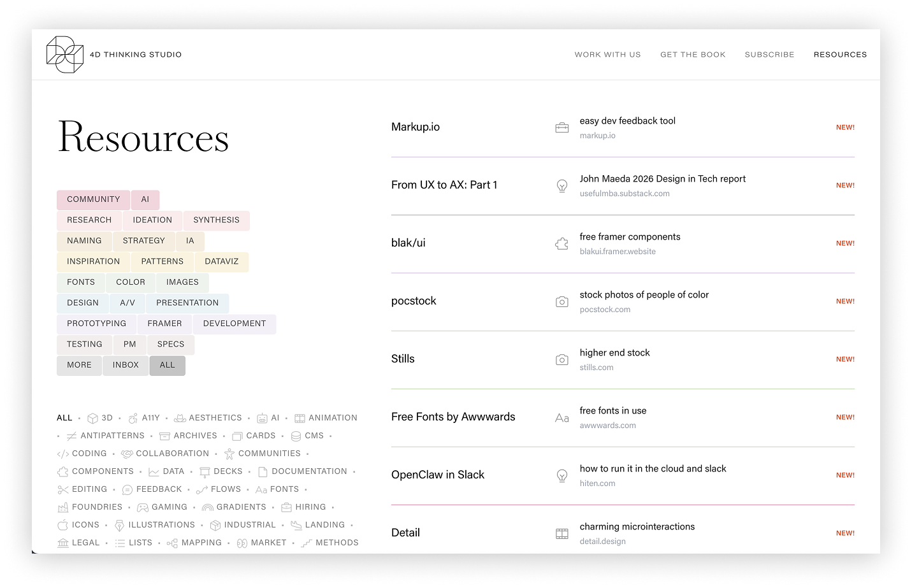Select the INBOX category tag
This screenshot has height=588, width=912.
pyautogui.click(x=126, y=365)
